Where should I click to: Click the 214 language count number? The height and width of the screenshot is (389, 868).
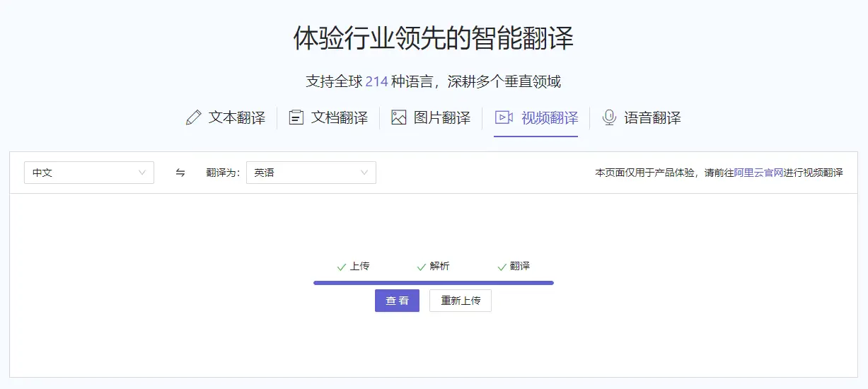pos(376,81)
